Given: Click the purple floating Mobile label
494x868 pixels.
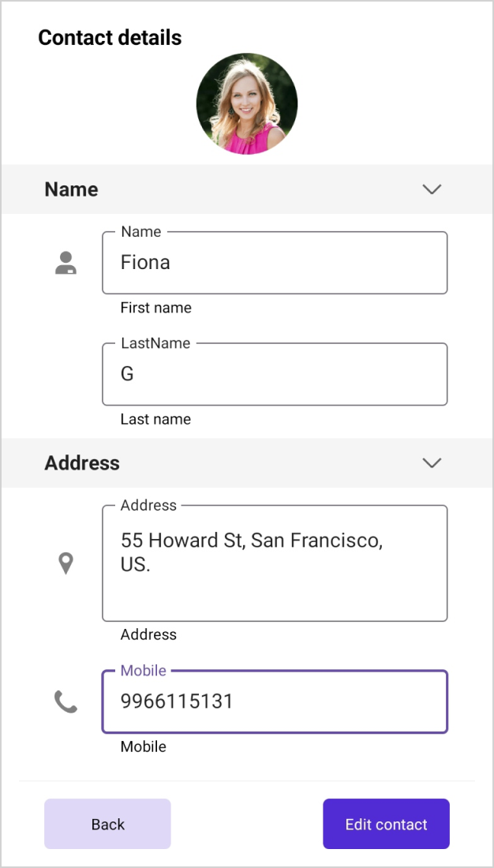Looking at the screenshot, I should [143, 671].
